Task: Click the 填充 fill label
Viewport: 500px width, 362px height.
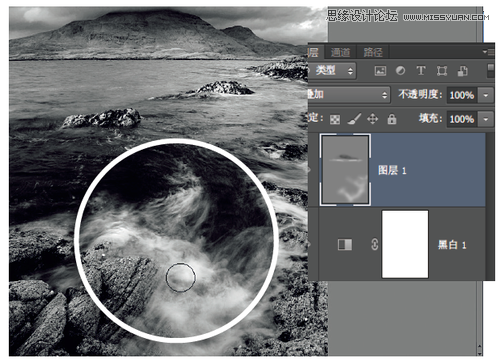Action: [430, 119]
